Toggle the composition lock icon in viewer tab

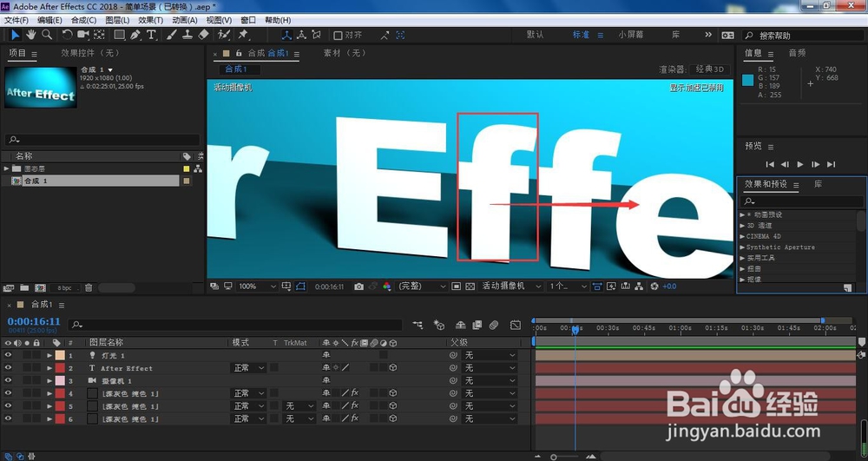[240, 53]
